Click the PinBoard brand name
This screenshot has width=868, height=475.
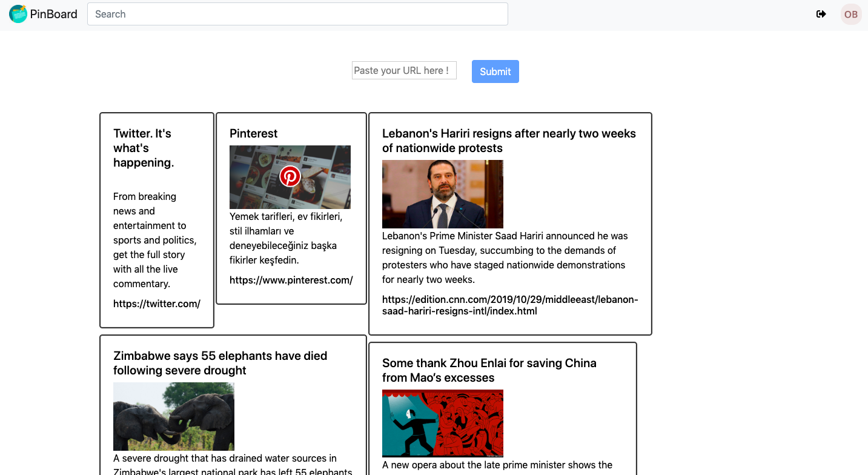click(x=54, y=14)
